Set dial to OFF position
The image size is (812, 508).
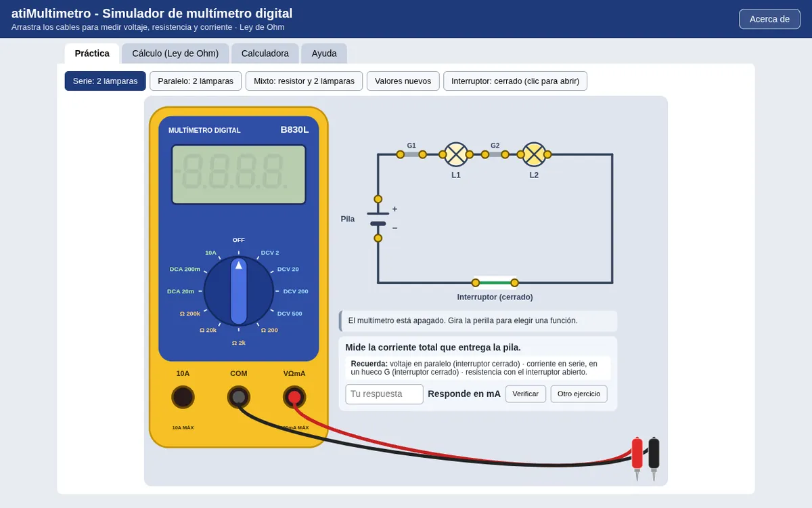[x=239, y=240]
